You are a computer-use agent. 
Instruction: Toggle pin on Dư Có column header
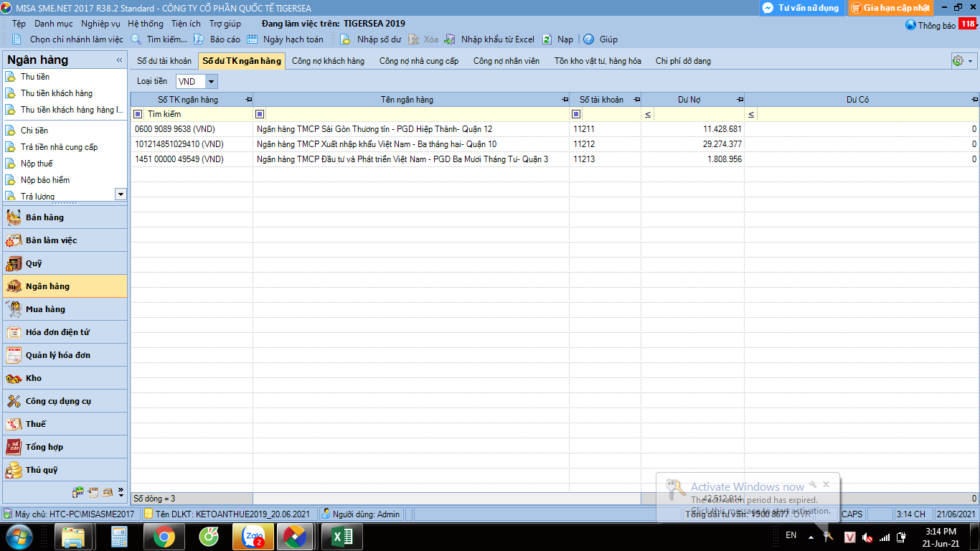[x=974, y=100]
